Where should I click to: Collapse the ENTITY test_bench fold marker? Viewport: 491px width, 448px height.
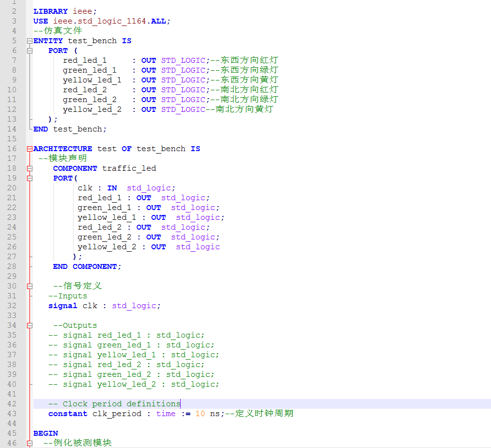[x=29, y=41]
